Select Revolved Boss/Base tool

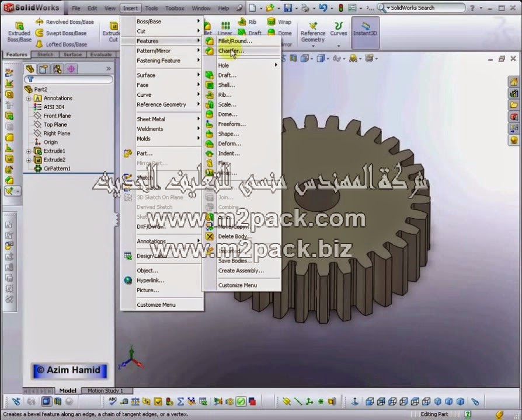click(x=65, y=22)
